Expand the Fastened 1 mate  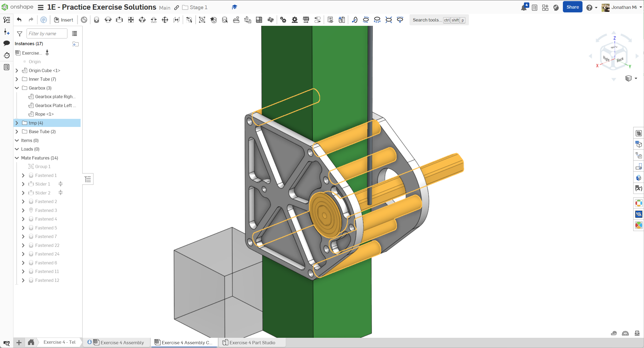(x=23, y=175)
